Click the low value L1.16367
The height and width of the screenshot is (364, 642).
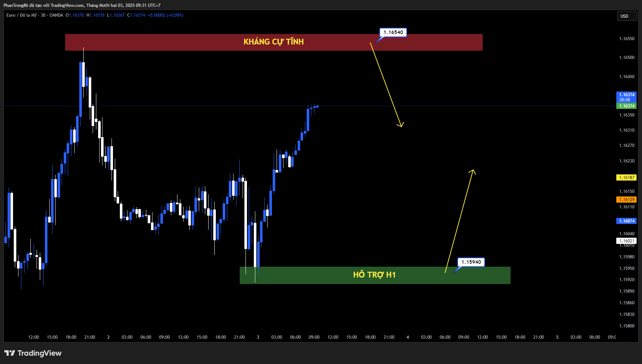click(116, 15)
